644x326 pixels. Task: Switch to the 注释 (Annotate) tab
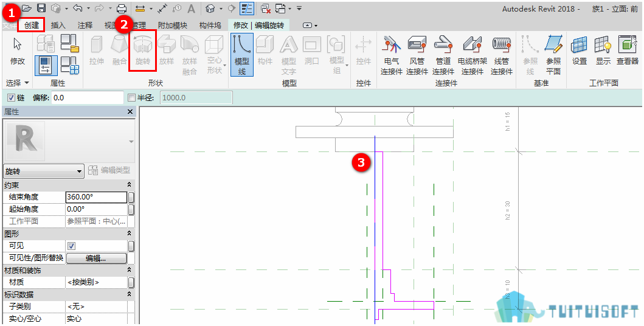point(85,26)
